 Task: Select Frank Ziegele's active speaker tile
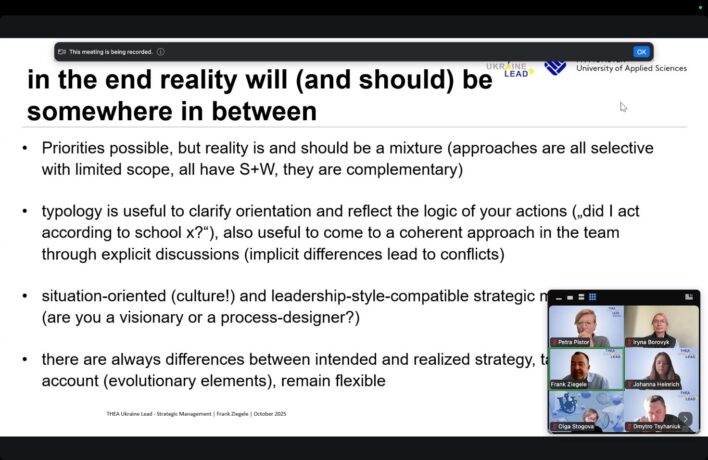tap(586, 368)
